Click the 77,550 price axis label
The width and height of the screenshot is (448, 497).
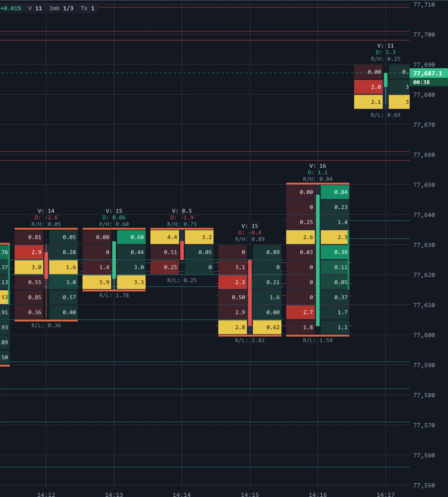coord(424,485)
